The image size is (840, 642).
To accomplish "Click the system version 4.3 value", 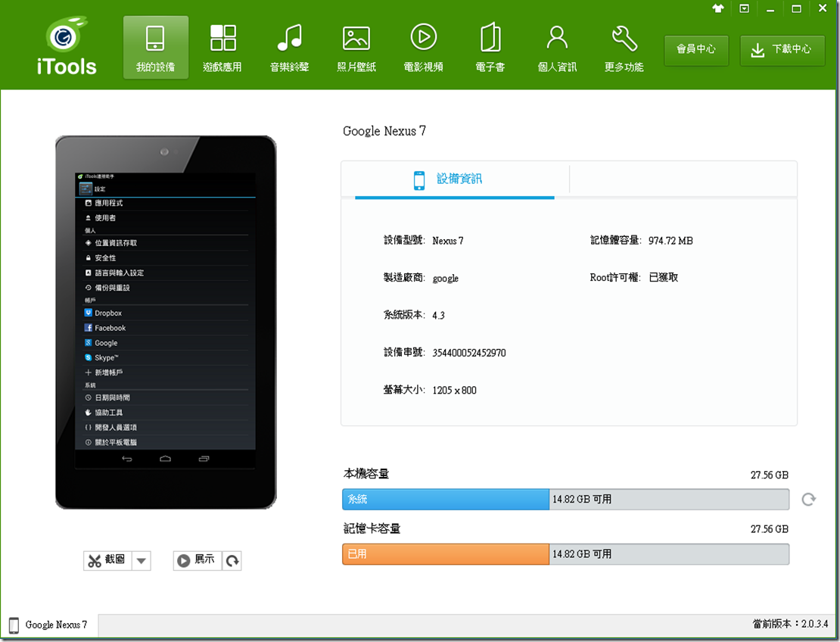I will coord(438,315).
